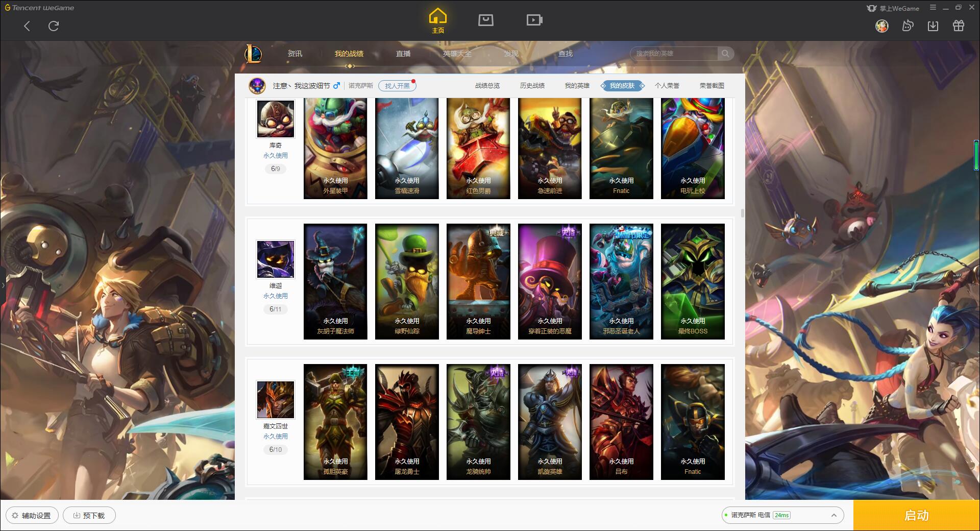Click the share/forward icon beside avatar
This screenshot has height=531, width=980.
click(x=908, y=26)
